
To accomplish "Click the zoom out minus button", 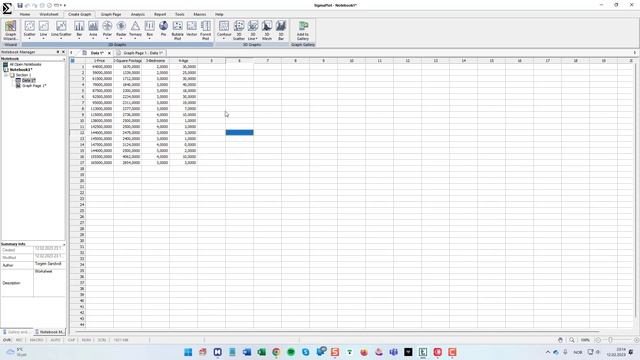I will 598,340.
